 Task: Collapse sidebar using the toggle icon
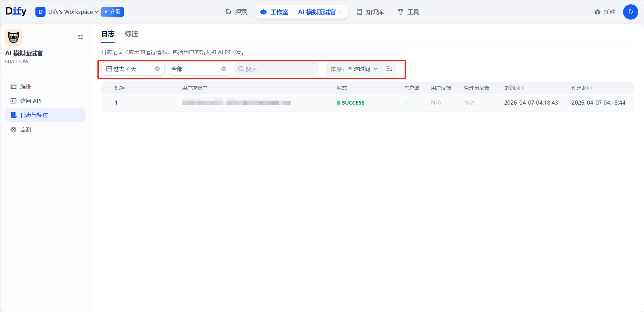coord(81,37)
